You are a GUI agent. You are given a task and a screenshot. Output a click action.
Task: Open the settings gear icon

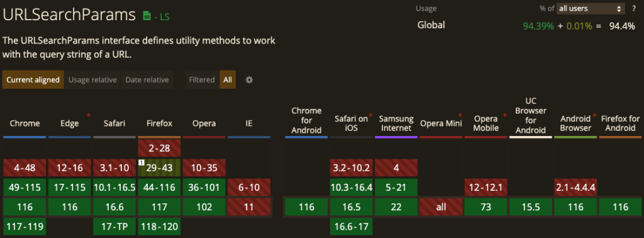point(249,80)
